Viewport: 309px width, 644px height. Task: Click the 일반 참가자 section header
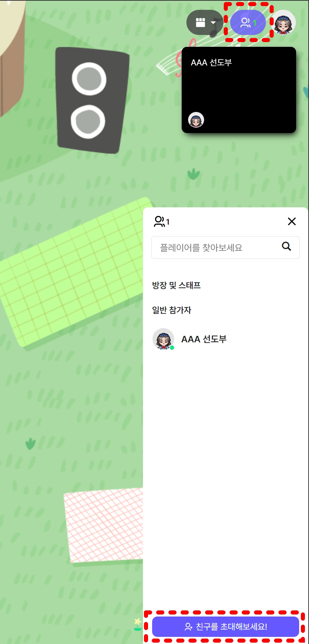tap(172, 310)
